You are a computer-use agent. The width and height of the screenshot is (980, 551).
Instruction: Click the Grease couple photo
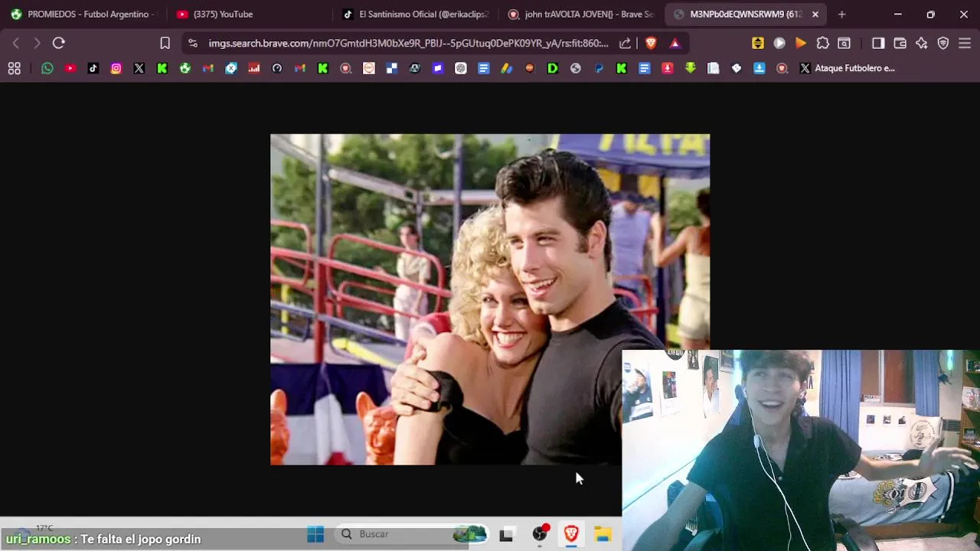[x=490, y=299]
